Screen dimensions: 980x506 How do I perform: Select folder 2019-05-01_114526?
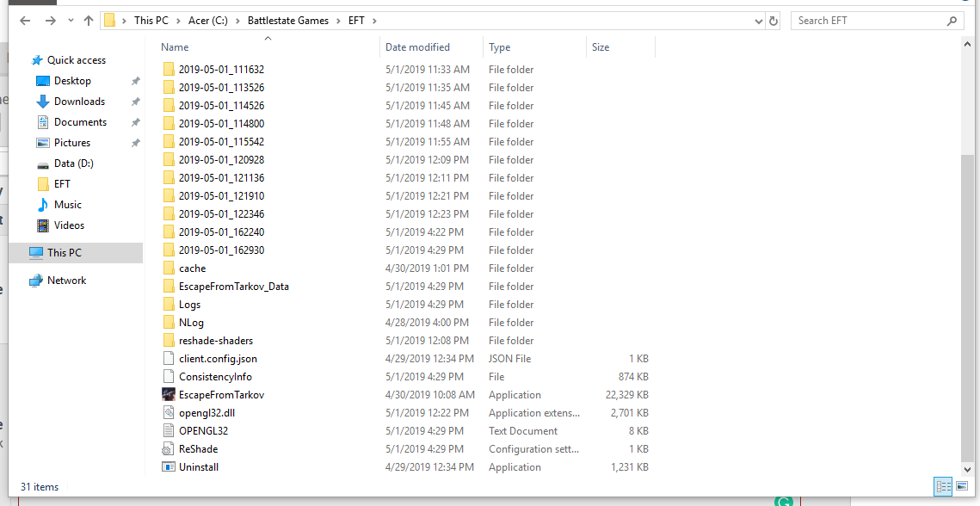point(221,106)
